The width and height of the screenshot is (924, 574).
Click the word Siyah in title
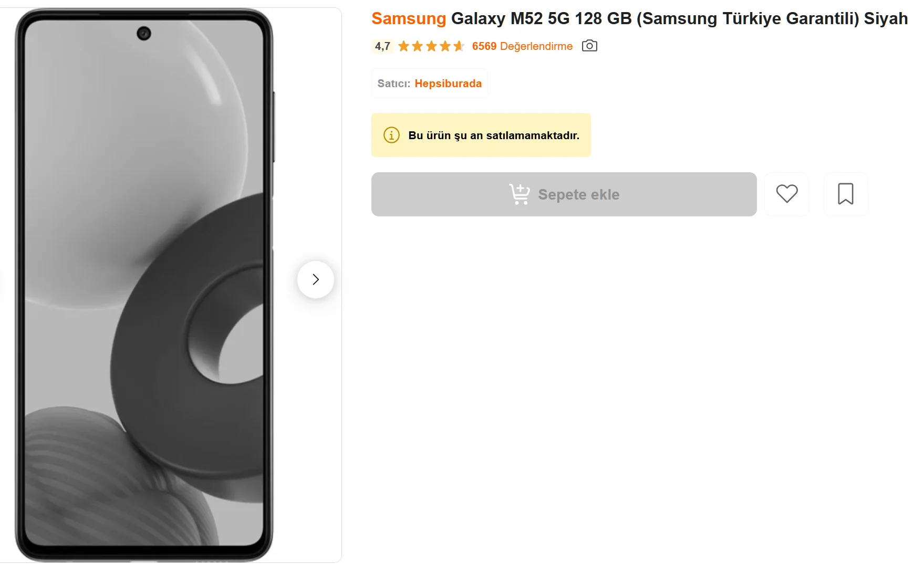coord(886,18)
